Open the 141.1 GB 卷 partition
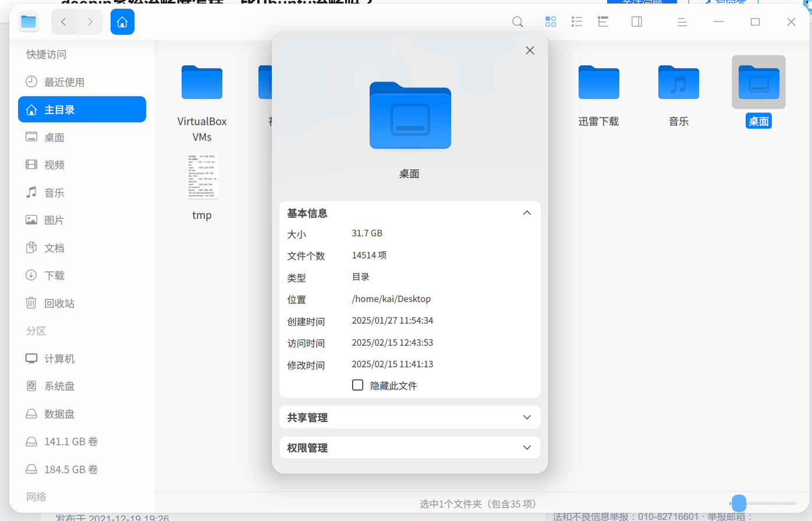The width and height of the screenshot is (812, 521). [x=82, y=441]
